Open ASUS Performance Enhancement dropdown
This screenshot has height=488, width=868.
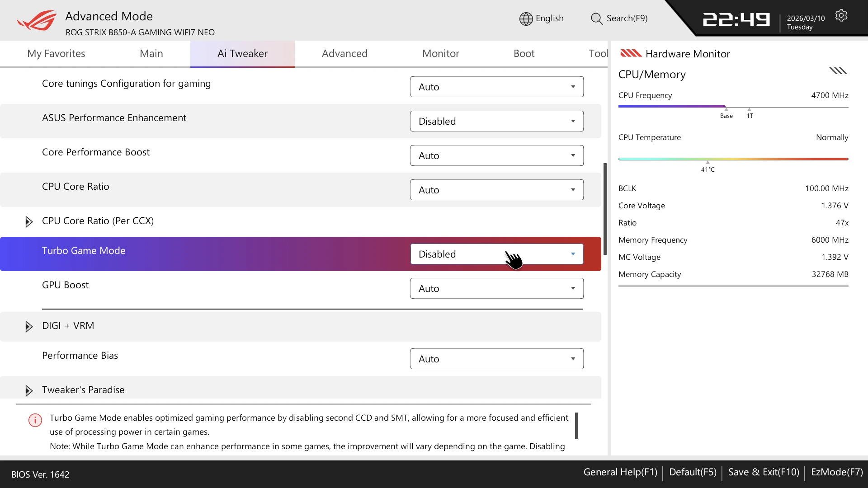(x=496, y=121)
